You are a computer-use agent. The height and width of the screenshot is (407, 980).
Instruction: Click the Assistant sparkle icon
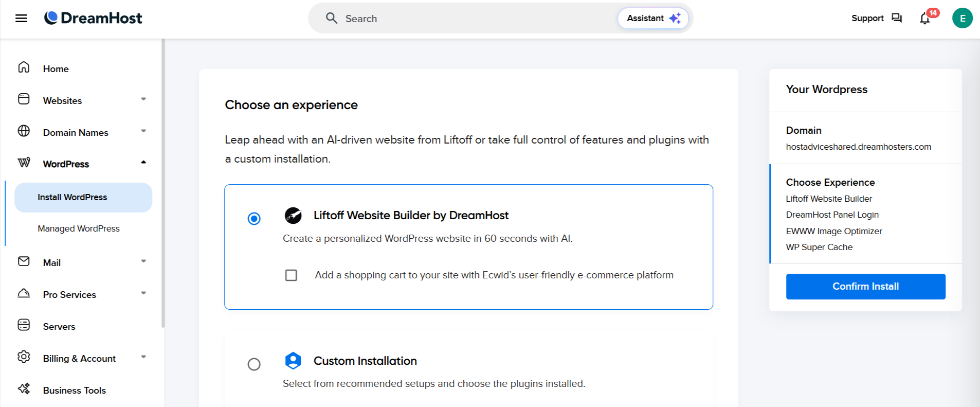coord(675,18)
